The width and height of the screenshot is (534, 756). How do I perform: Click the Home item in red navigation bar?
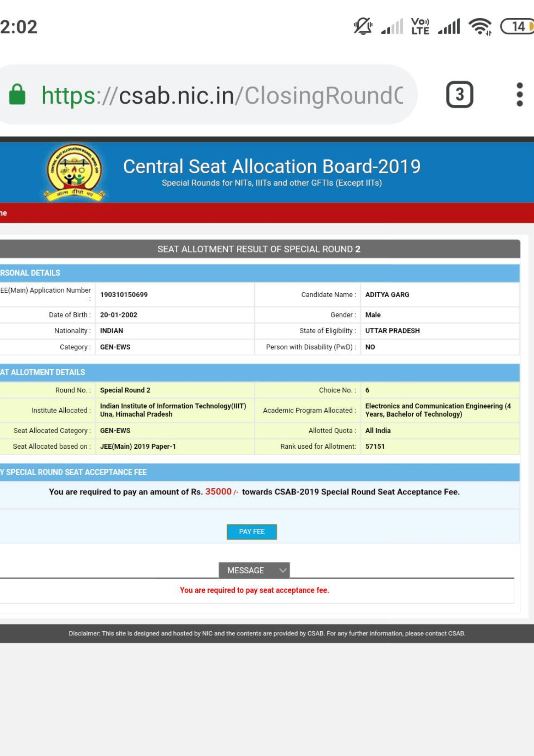point(4,213)
